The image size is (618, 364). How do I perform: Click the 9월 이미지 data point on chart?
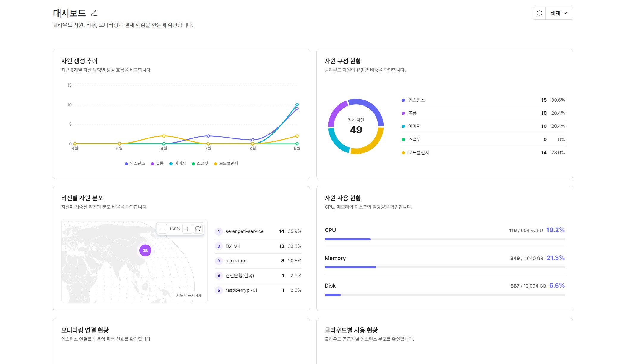point(297,105)
